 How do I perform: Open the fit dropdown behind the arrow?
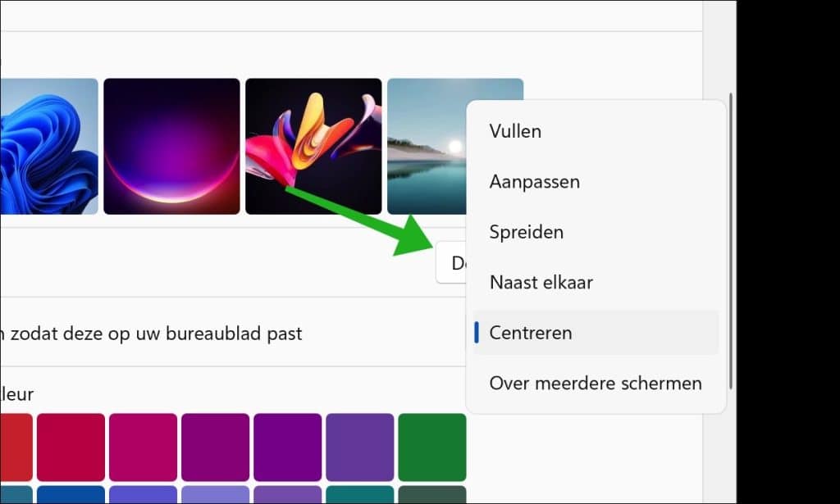450,263
